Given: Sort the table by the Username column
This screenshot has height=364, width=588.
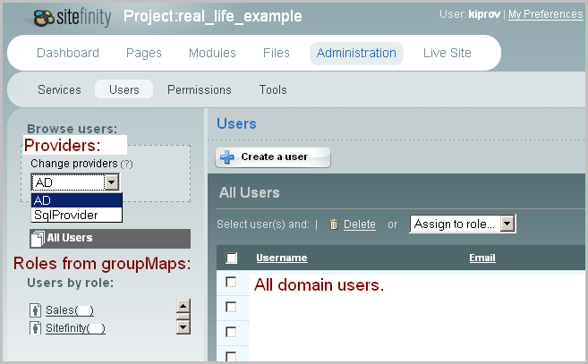Looking at the screenshot, I should click(x=282, y=258).
